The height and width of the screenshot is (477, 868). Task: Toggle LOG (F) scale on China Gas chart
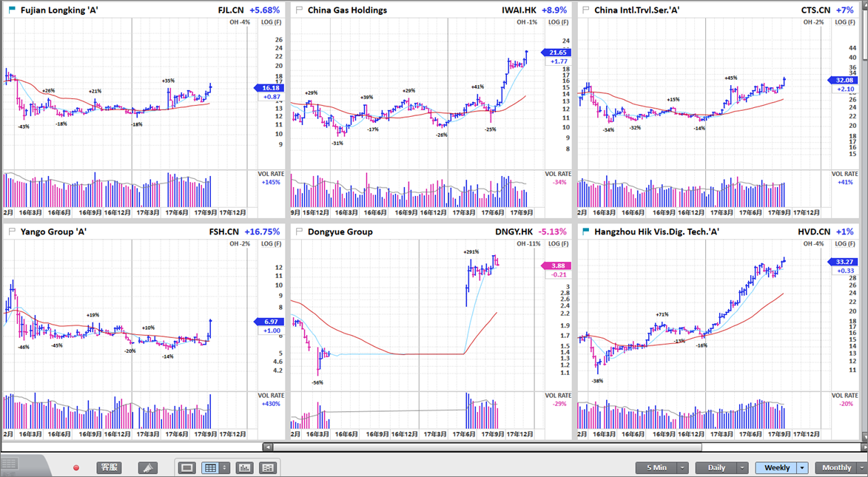coord(558,22)
